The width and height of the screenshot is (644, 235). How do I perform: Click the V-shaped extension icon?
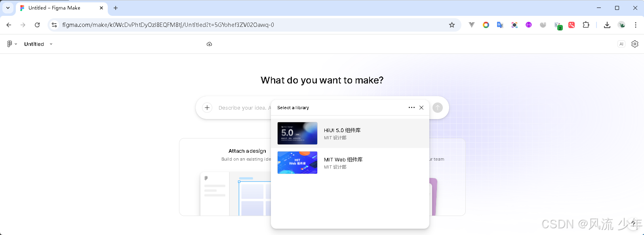(x=471, y=25)
